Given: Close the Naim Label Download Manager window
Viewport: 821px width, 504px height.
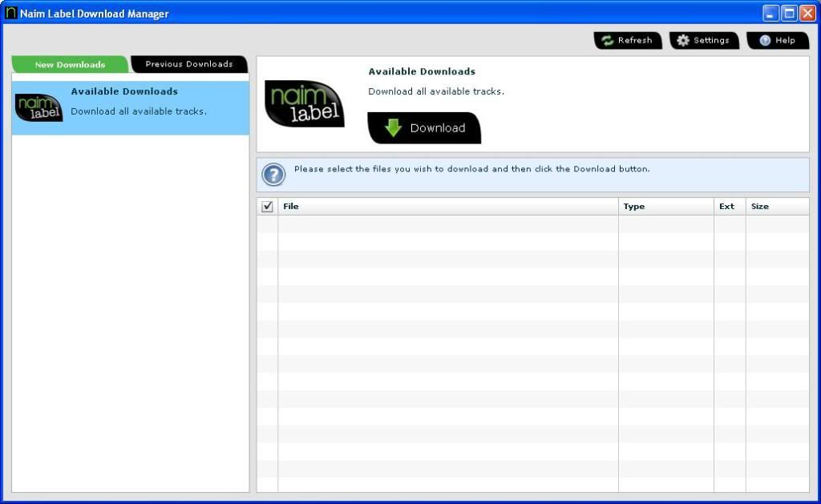Looking at the screenshot, I should (x=807, y=13).
